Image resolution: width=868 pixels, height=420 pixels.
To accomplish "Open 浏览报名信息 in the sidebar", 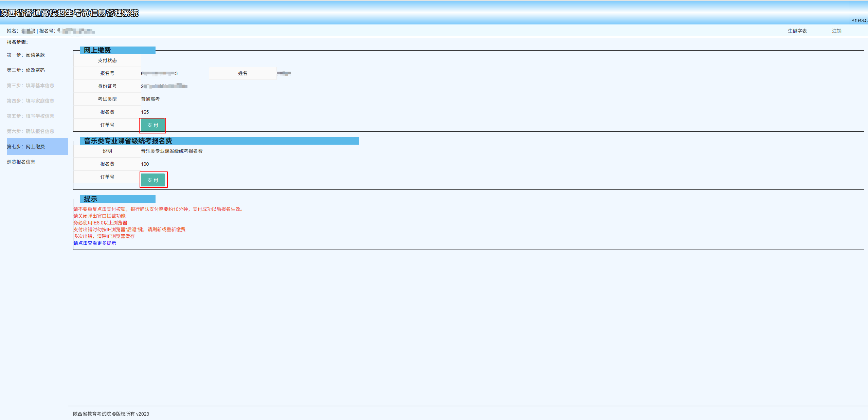I will 21,162.
